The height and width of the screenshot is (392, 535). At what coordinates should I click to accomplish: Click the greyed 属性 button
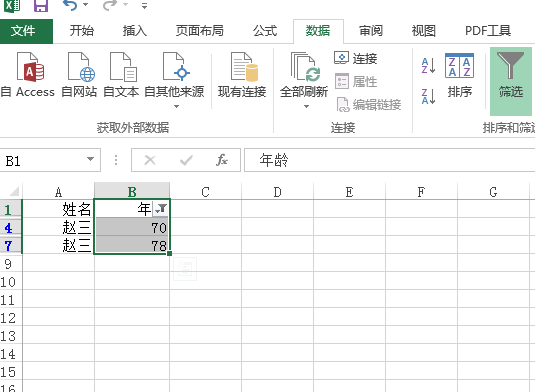coord(356,82)
